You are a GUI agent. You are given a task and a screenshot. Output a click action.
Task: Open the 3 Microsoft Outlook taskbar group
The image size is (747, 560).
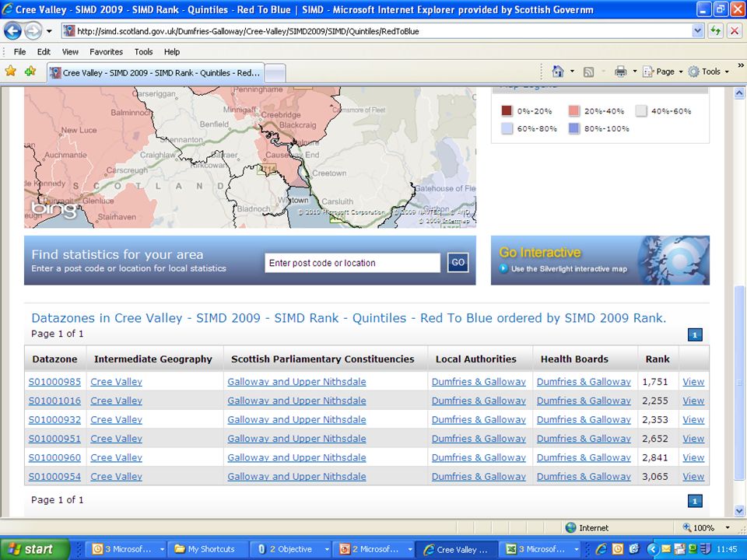127,549
